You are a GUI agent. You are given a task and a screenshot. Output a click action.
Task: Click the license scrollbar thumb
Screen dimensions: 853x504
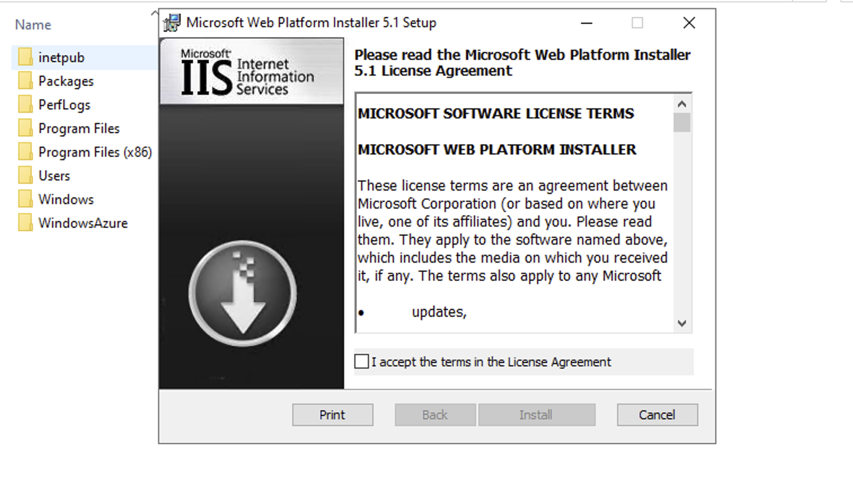point(682,122)
